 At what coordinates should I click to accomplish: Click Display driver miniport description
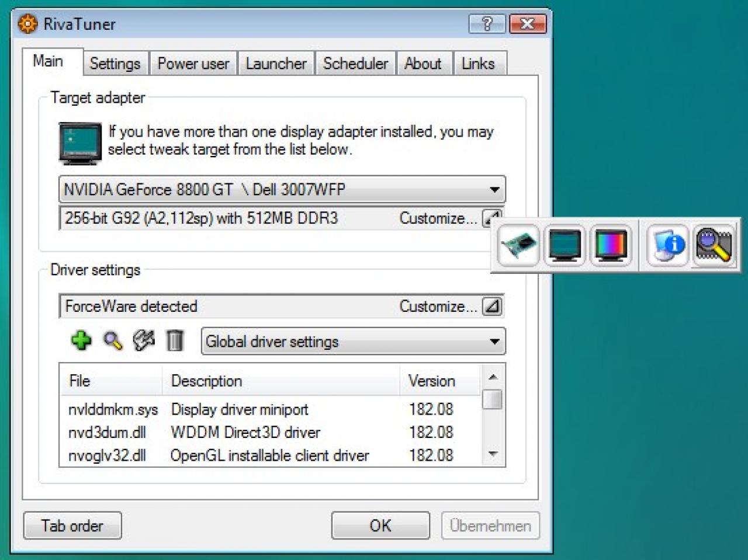[x=240, y=409]
